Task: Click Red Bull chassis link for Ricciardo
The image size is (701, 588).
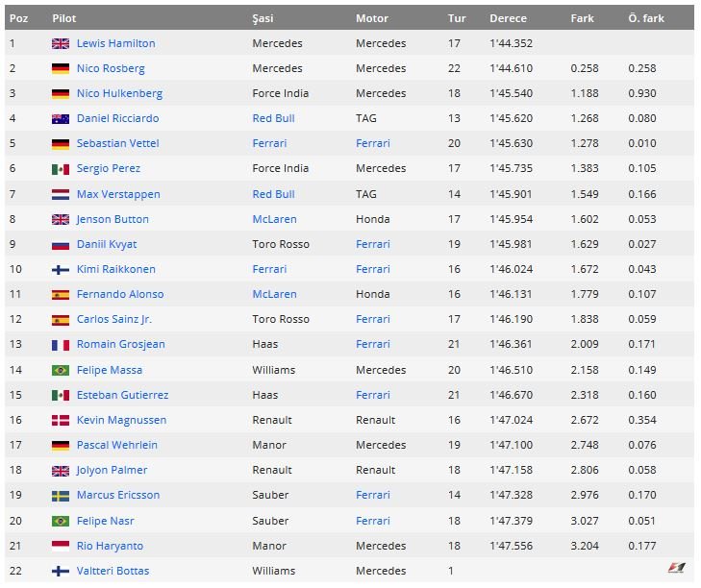Action: [273, 118]
